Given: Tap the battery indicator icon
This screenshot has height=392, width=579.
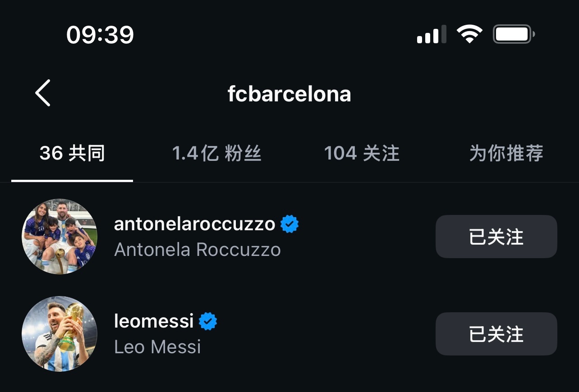Looking at the screenshot, I should (514, 34).
